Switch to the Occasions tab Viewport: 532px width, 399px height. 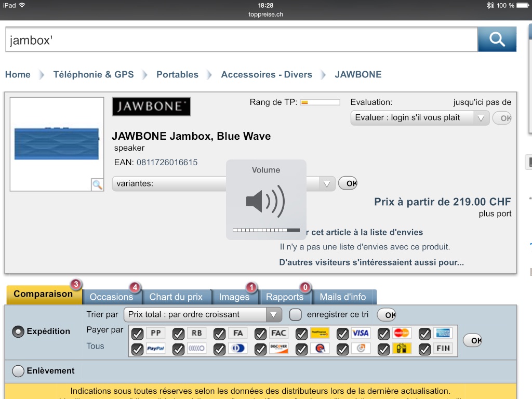tap(111, 297)
